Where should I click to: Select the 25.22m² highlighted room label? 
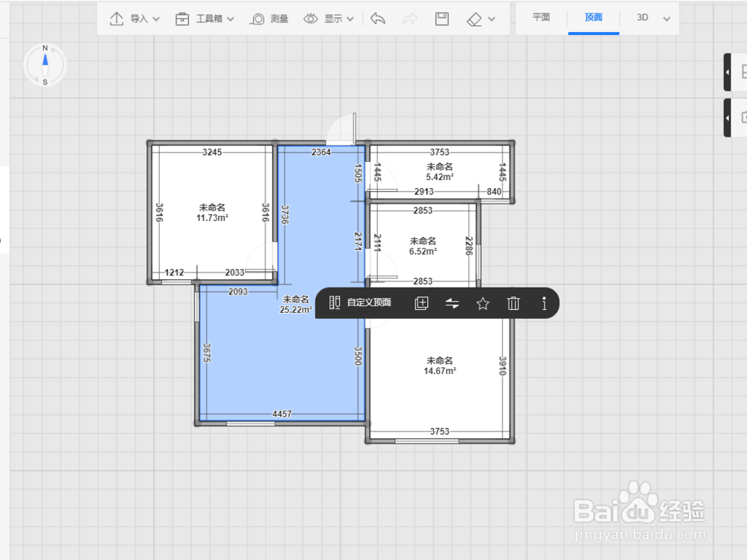pyautogui.click(x=295, y=305)
